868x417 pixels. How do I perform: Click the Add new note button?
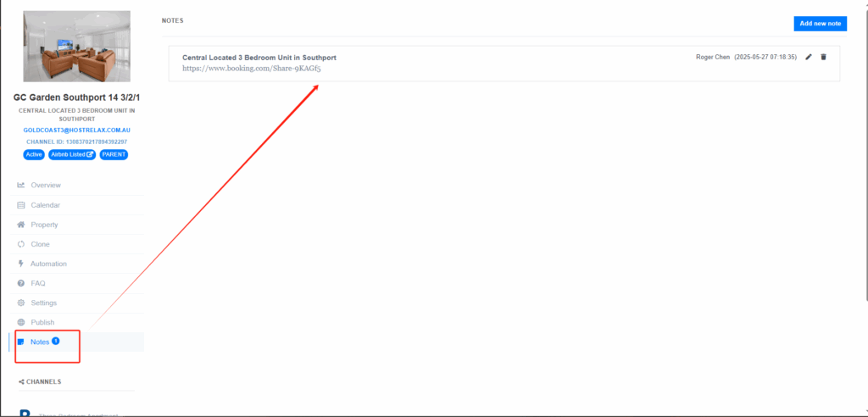point(821,23)
